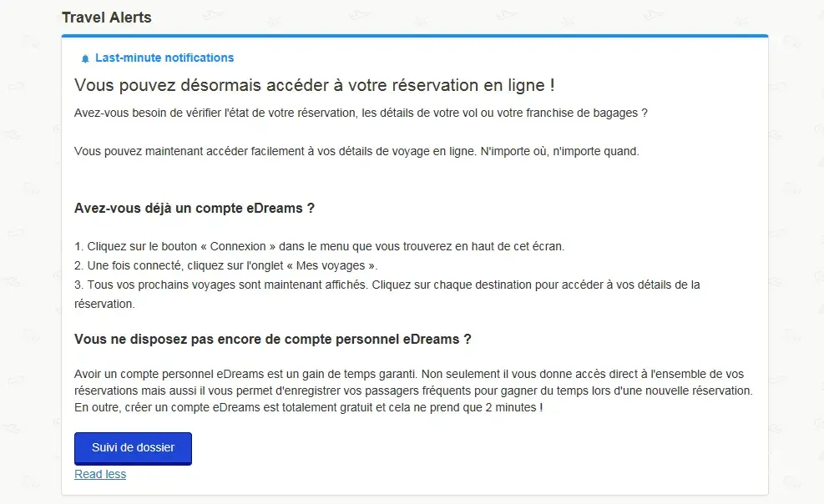Screen dimensions: 824x504
Task: Click the paragraph starting 'Avez-vous besoin de vérifier'
Action: coord(361,113)
